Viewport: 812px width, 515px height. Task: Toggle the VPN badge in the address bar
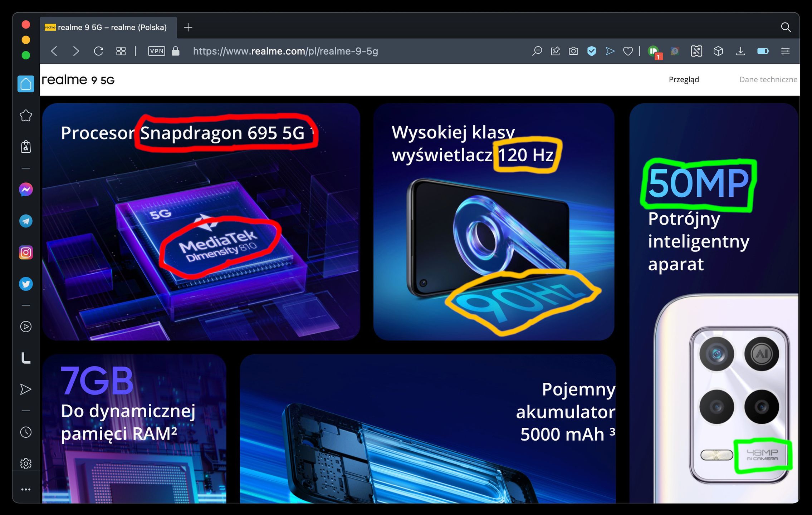156,51
